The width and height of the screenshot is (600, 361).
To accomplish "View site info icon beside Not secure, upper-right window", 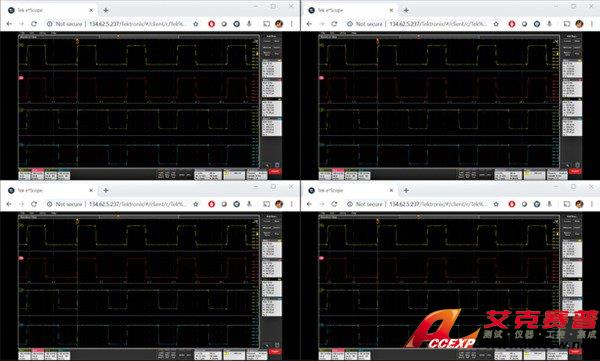I will click(350, 24).
